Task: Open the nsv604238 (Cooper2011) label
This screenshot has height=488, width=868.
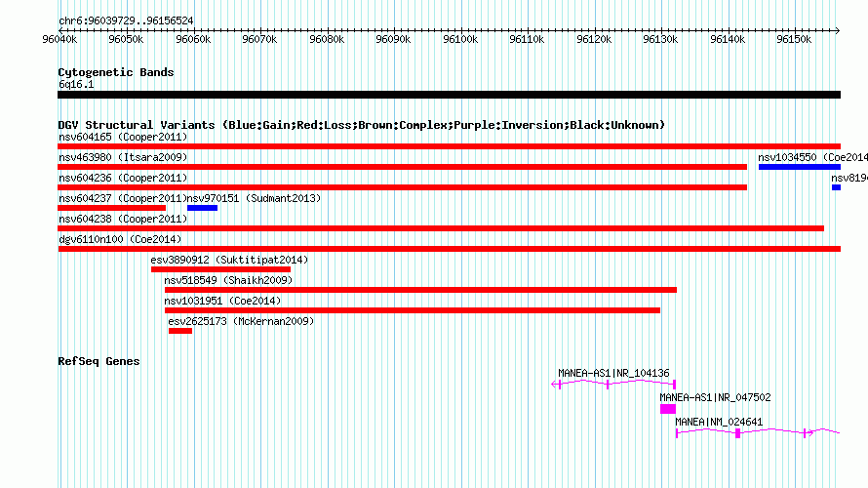Action: [123, 219]
